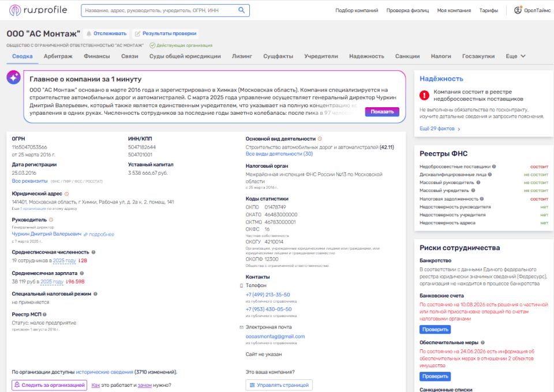The width and height of the screenshot is (554, 392).
Task: Open Моя компания menu item
Action: point(454,10)
